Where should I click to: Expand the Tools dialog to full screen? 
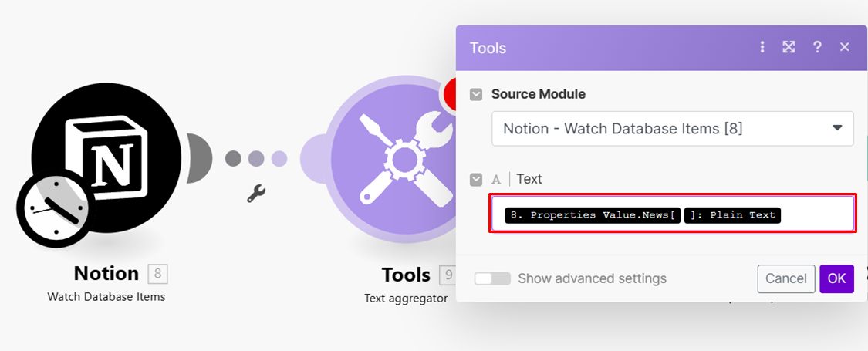coord(789,47)
